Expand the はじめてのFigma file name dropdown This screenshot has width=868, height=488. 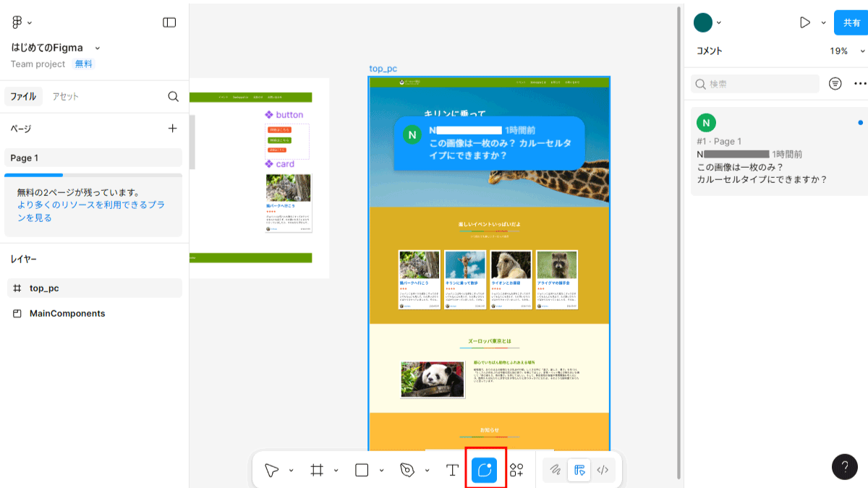pyautogui.click(x=98, y=48)
